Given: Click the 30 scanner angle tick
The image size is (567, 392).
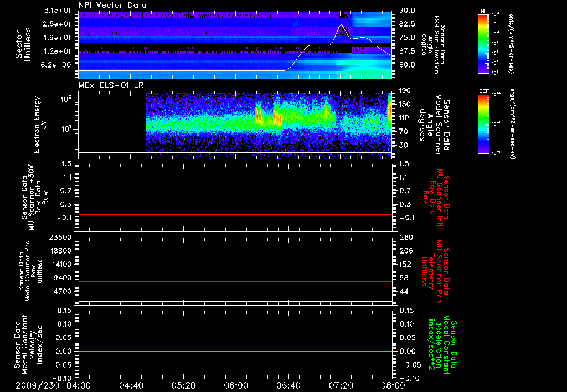Looking at the screenshot, I should click(x=404, y=146).
